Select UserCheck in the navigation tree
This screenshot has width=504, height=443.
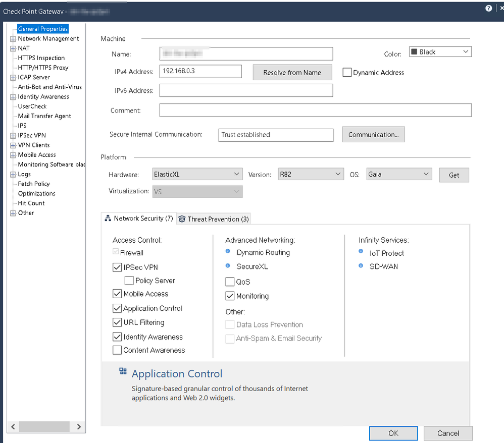pyautogui.click(x=32, y=106)
